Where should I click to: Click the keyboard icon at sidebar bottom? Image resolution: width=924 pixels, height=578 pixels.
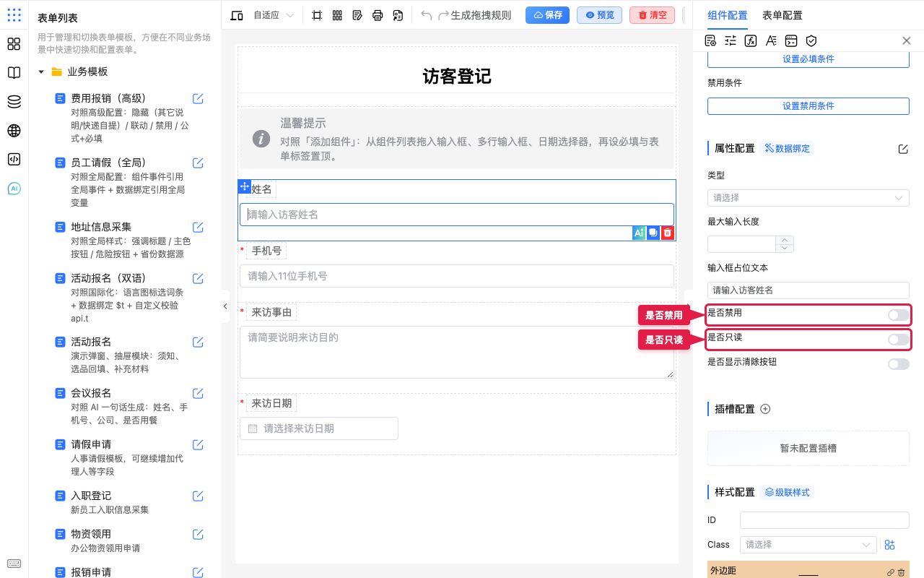tap(14, 564)
